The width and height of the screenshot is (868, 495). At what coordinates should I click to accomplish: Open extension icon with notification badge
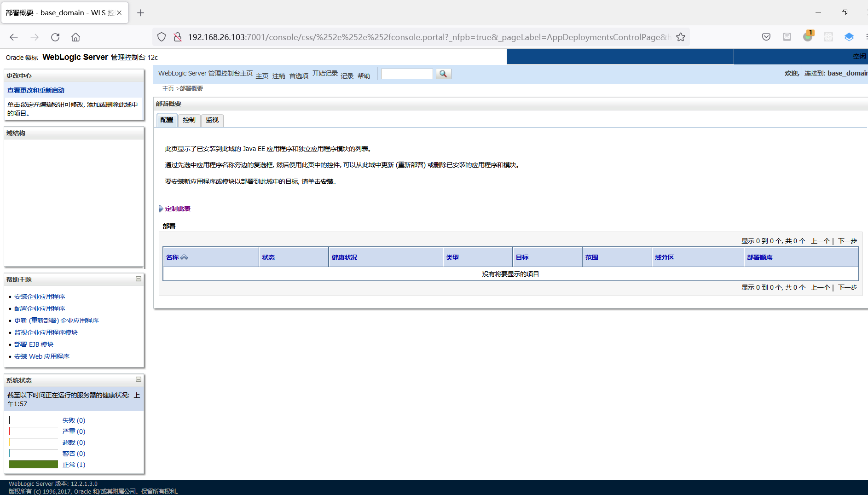point(808,36)
